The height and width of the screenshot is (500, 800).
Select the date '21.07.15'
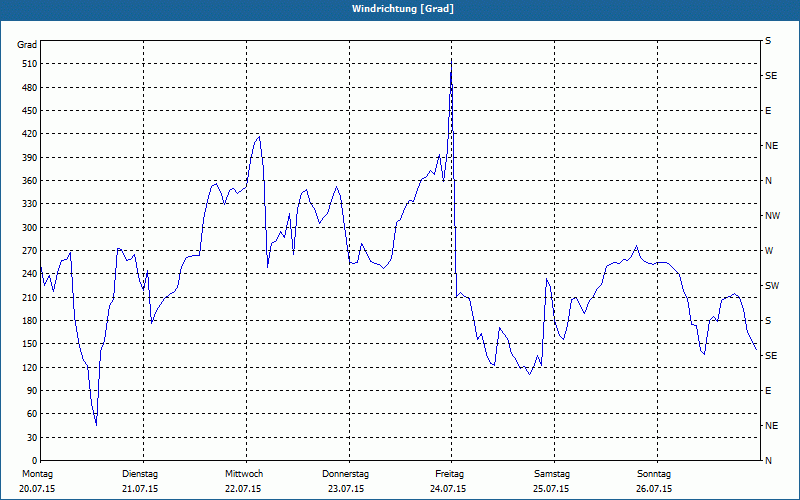(140, 489)
